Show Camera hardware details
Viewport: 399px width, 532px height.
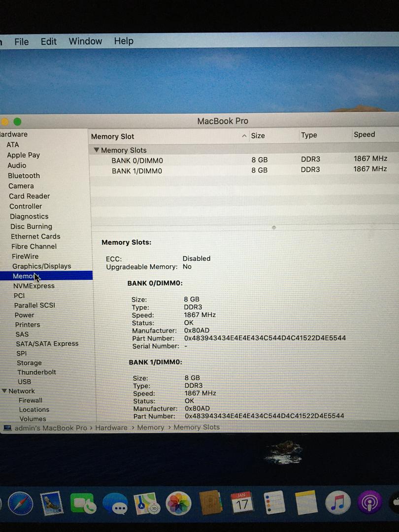(21, 186)
